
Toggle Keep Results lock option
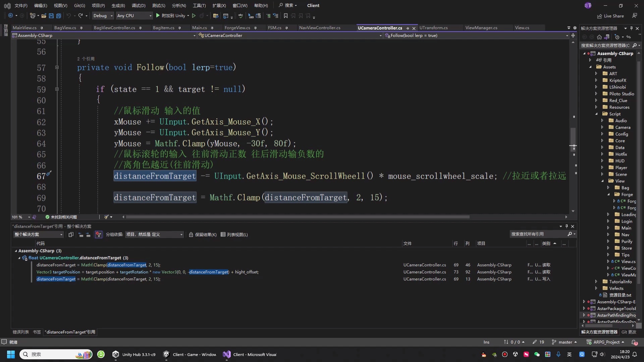[202, 235]
